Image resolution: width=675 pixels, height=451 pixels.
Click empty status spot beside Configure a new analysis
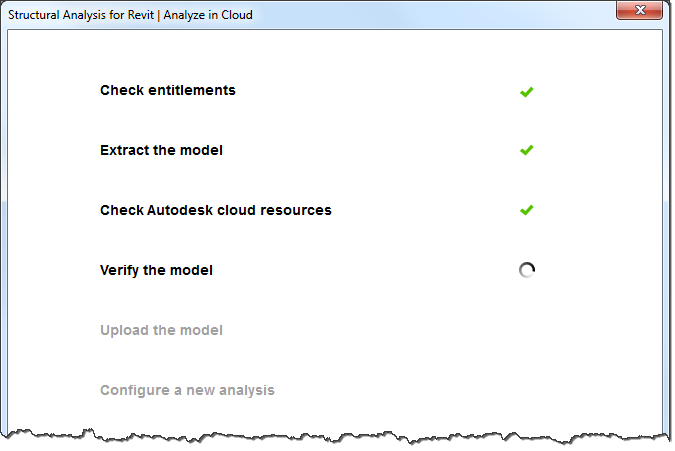(x=527, y=390)
